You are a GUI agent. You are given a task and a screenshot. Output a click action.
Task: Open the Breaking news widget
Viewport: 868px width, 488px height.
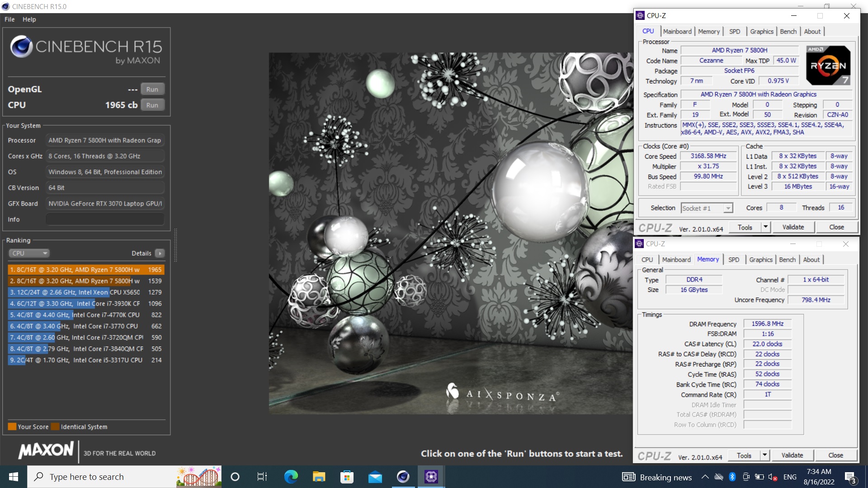(x=657, y=477)
